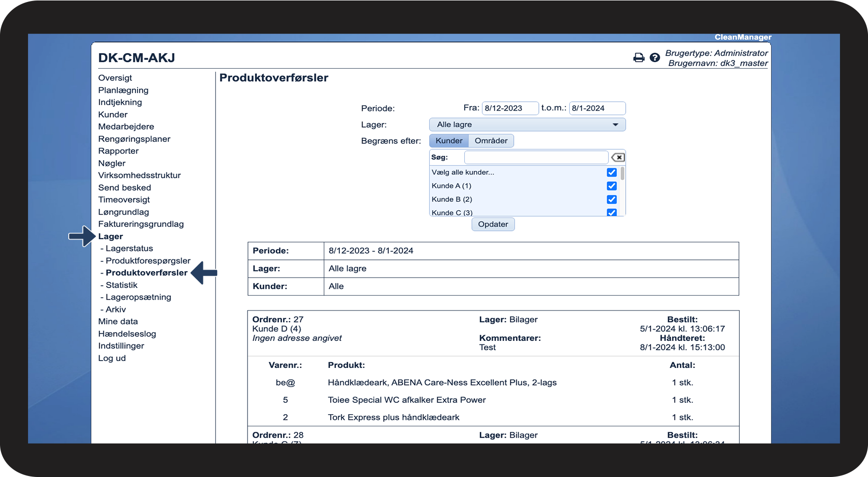Open the Statistik submenu item
This screenshot has height=477, width=868.
coord(121,285)
